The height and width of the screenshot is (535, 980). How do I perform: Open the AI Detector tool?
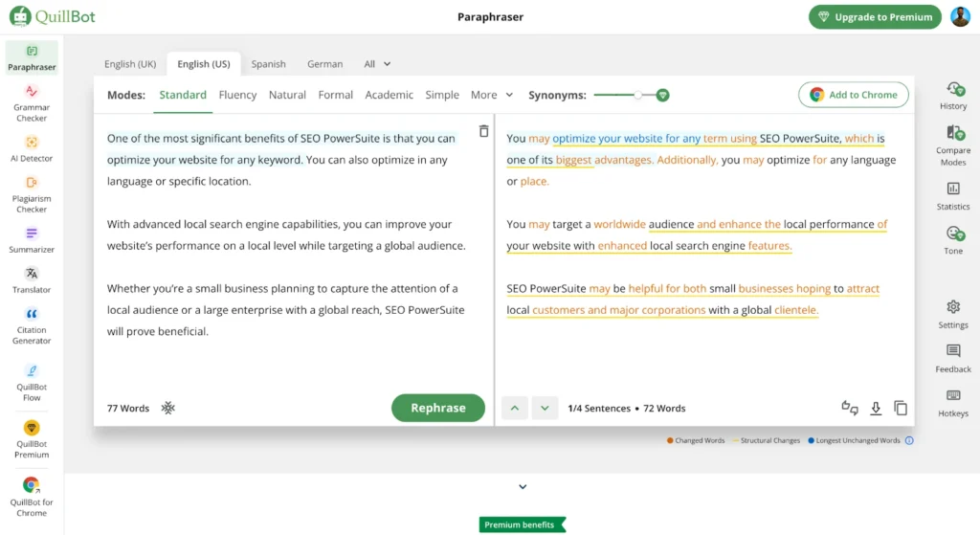(32, 147)
